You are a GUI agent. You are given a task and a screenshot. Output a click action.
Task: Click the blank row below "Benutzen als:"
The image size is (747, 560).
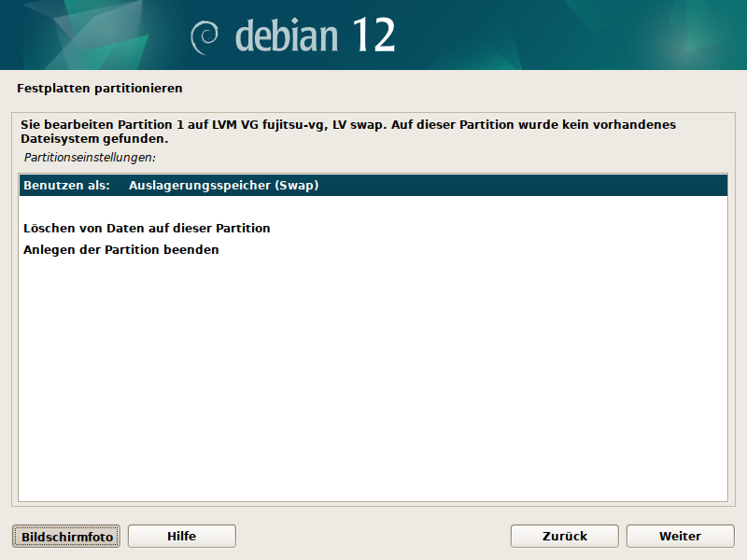(373, 207)
